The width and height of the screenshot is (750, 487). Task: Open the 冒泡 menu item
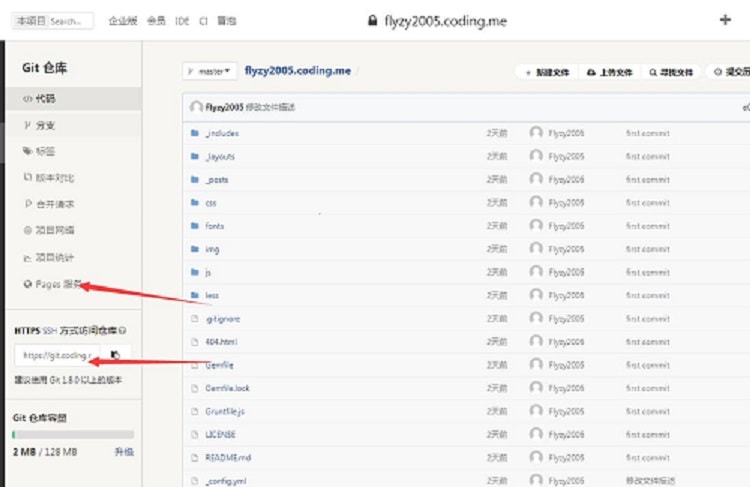tap(227, 21)
